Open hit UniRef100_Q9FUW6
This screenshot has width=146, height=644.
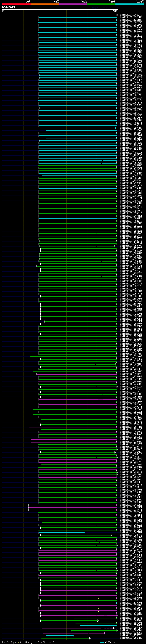point(131,17)
